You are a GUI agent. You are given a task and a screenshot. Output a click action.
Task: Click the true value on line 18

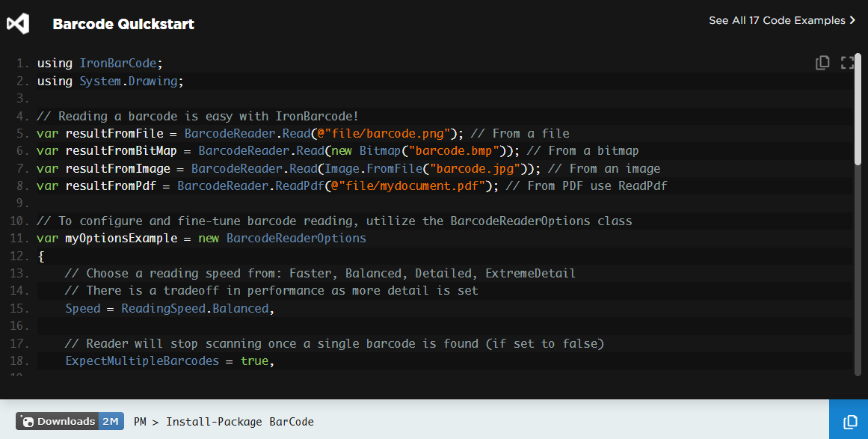[255, 360]
